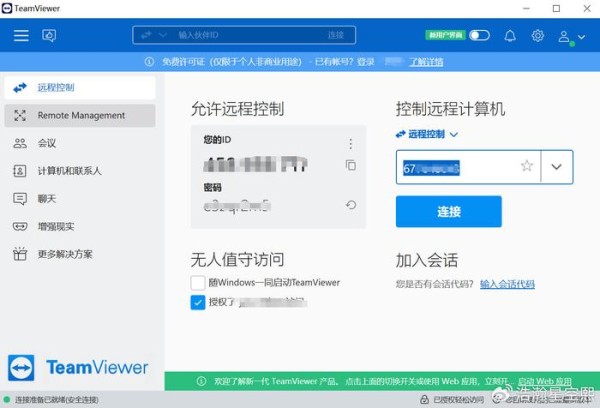600x408 pixels.
Task: Open notifications bell
Action: (x=510, y=36)
